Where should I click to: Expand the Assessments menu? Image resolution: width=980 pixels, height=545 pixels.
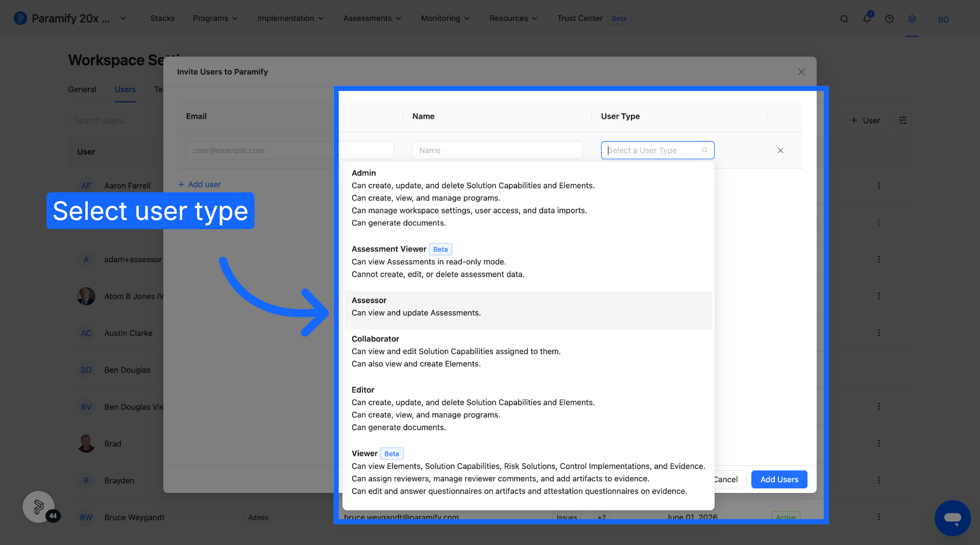[372, 18]
